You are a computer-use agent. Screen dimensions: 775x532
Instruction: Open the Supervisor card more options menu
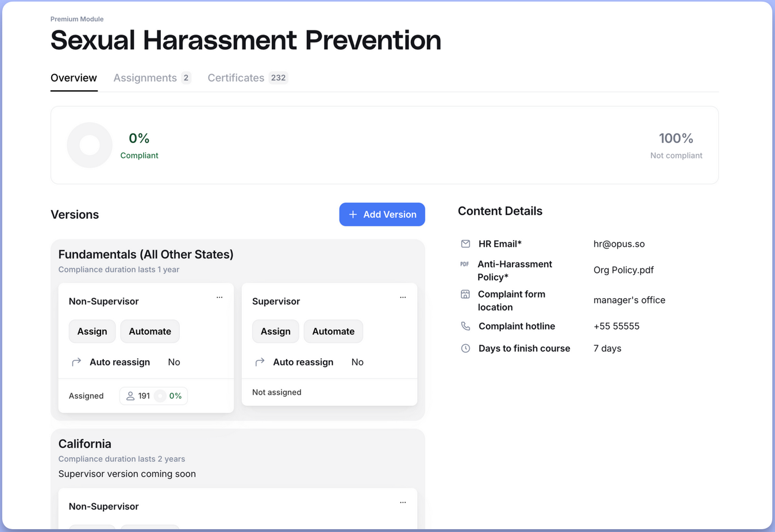pos(403,298)
